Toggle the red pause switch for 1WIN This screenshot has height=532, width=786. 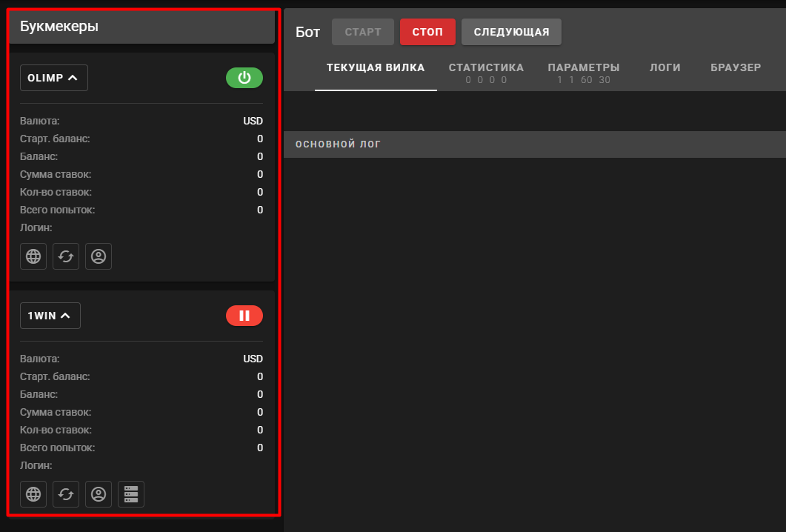tap(244, 316)
